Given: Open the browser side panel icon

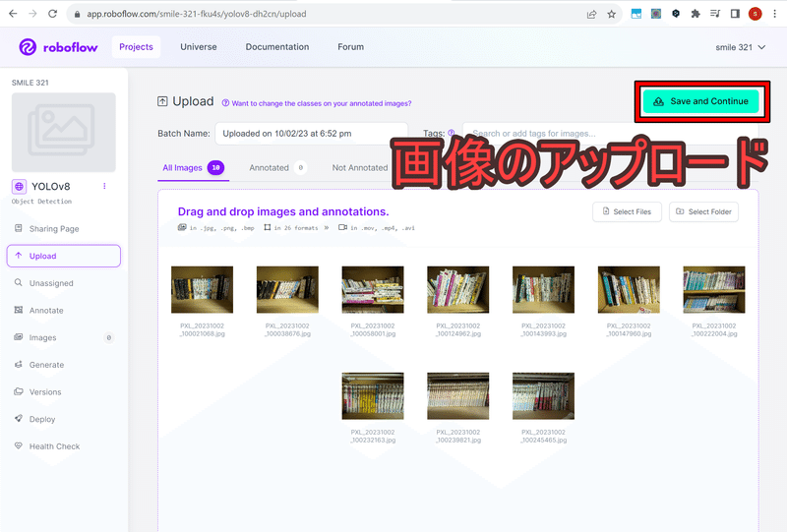Looking at the screenshot, I should [x=735, y=14].
